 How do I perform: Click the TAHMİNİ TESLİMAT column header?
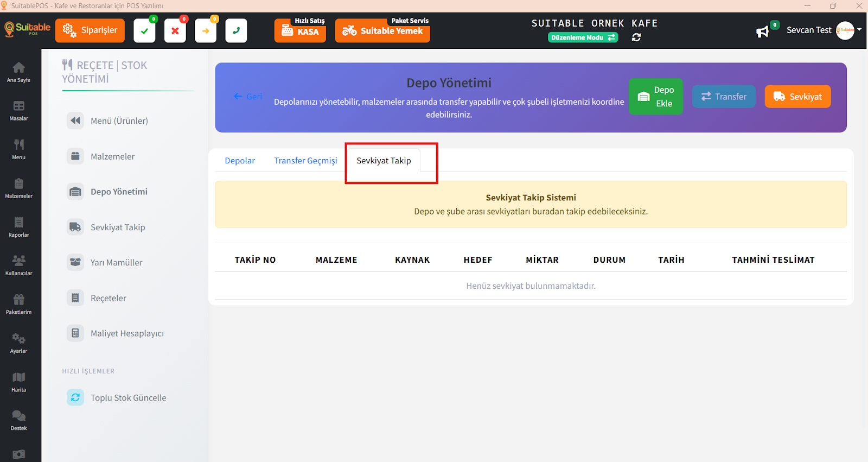(x=773, y=260)
